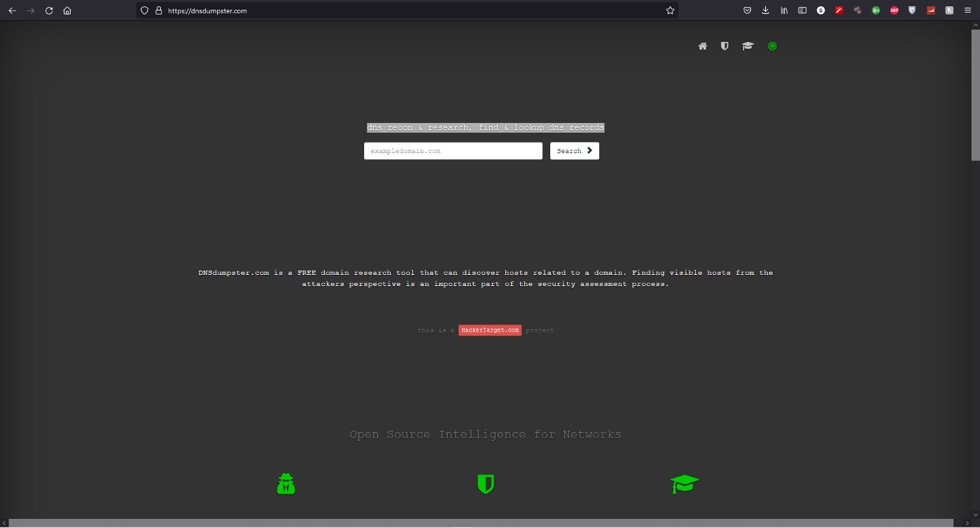Open the browser home page
Viewport: 980px width, 528px height.
click(67, 10)
